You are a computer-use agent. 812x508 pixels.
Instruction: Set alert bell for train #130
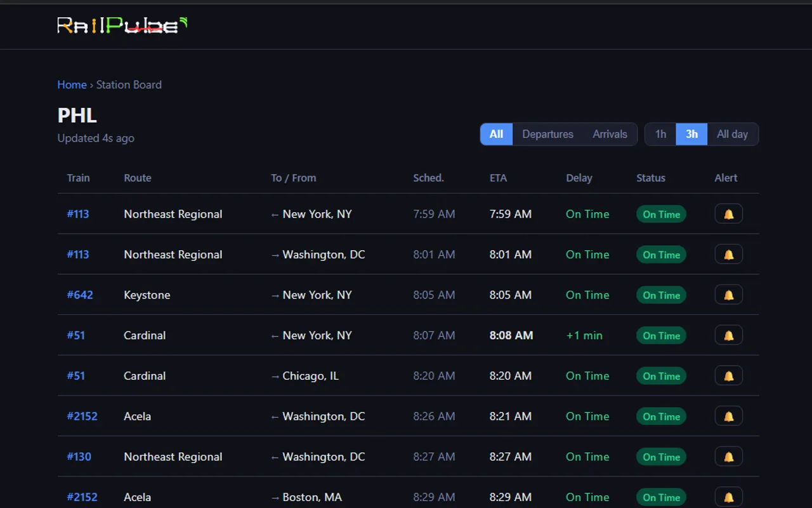728,457
